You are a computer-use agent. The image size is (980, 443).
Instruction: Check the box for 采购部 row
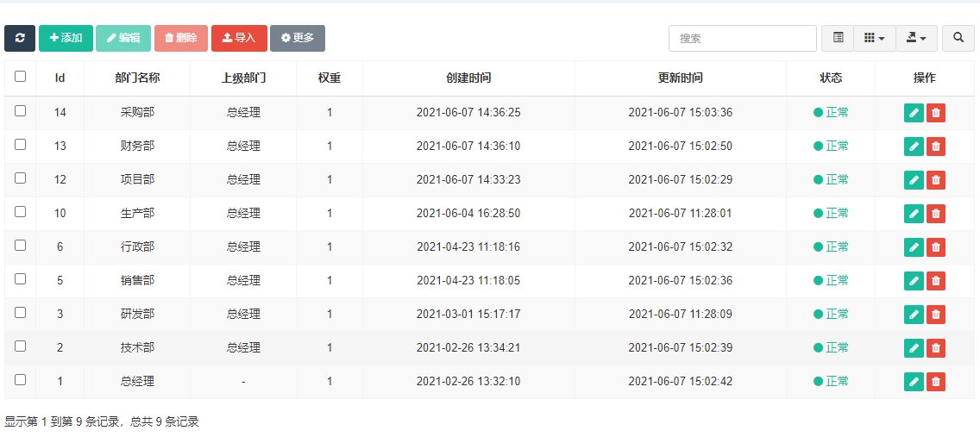pos(20,110)
